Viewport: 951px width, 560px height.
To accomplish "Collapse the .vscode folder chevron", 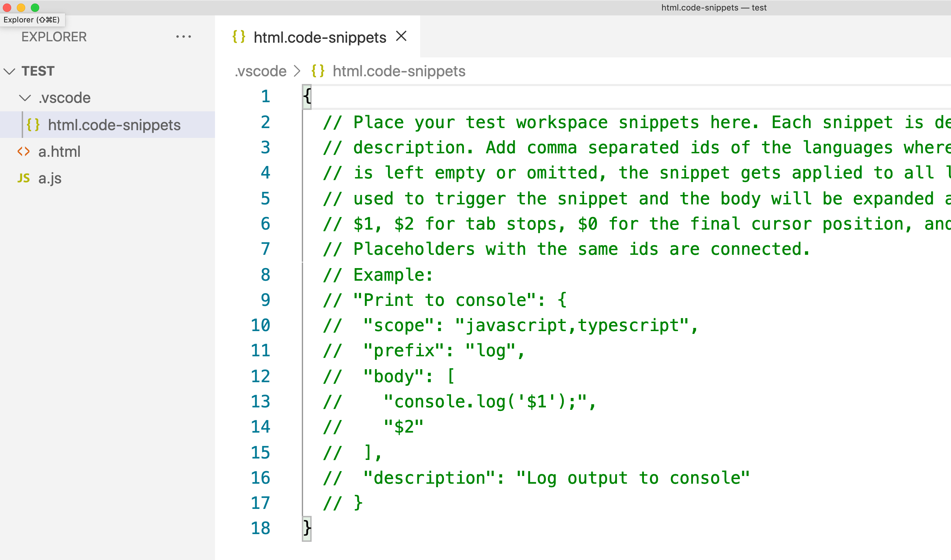I will point(25,98).
